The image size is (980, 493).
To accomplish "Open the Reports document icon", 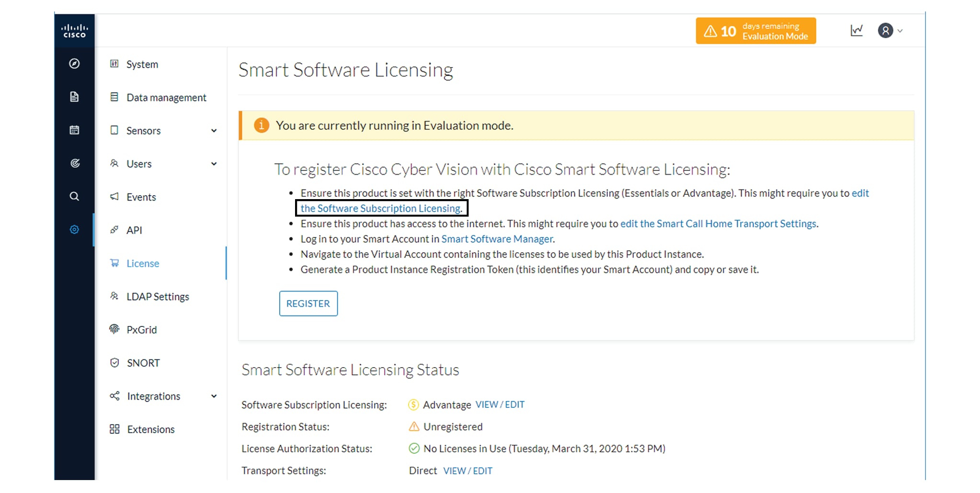I will point(74,97).
